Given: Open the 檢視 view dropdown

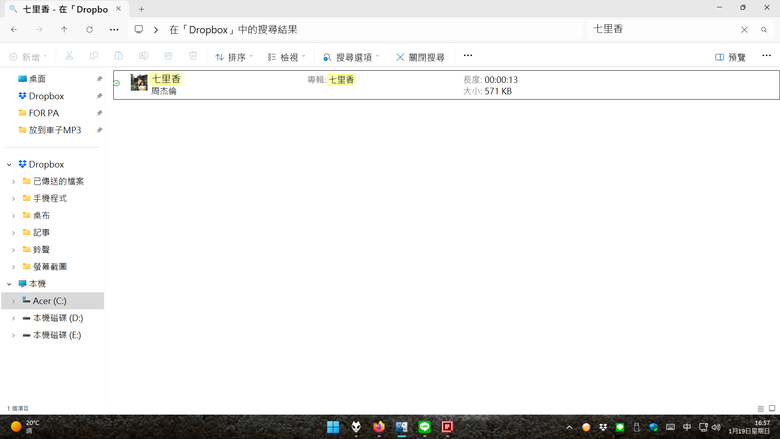Looking at the screenshot, I should [x=286, y=57].
